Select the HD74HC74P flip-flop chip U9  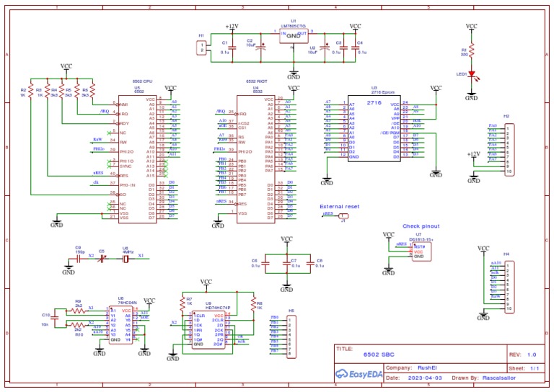(208, 330)
